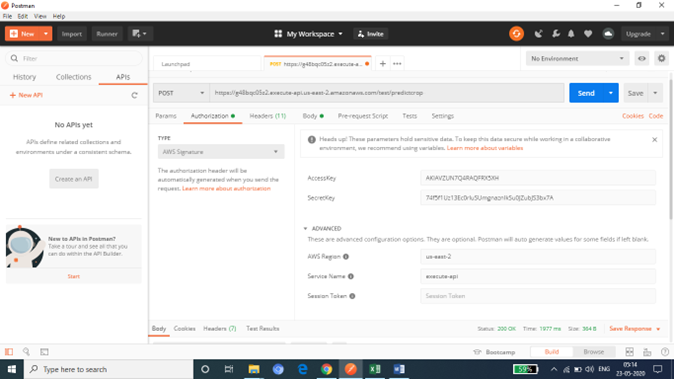This screenshot has height=379, width=674.
Task: Open the Tests tab
Action: (410, 116)
